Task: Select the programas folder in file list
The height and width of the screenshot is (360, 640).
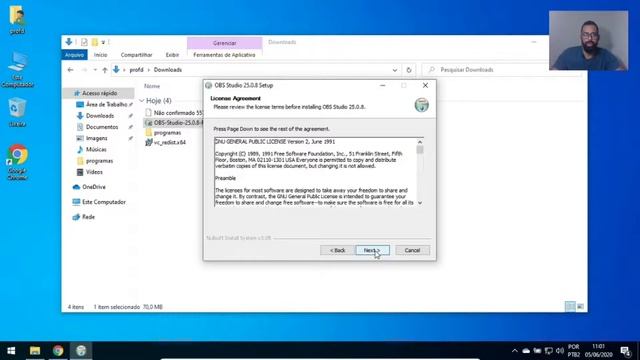Action: [163, 133]
